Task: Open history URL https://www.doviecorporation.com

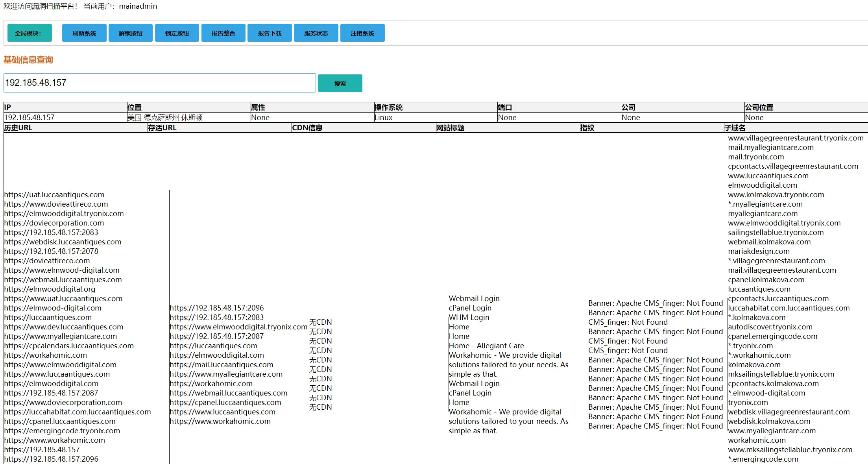Action: pyautogui.click(x=63, y=403)
